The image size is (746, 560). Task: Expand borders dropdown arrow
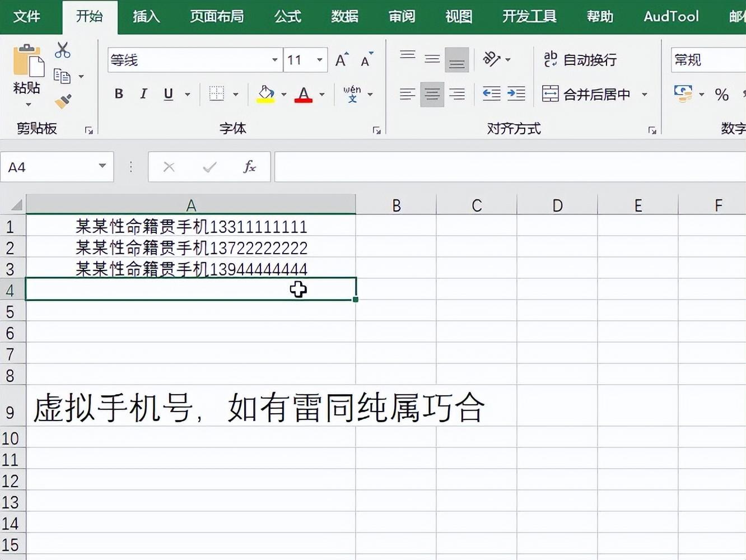[235, 95]
